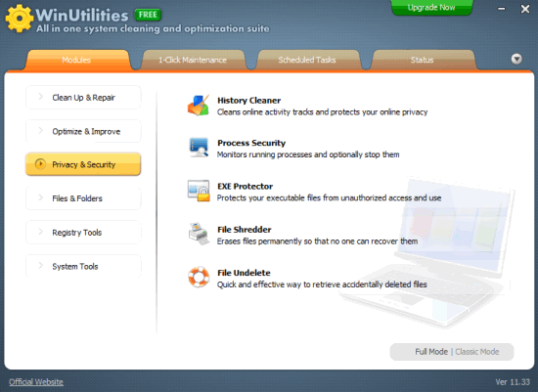Switch to Classic Mode

[477, 352]
